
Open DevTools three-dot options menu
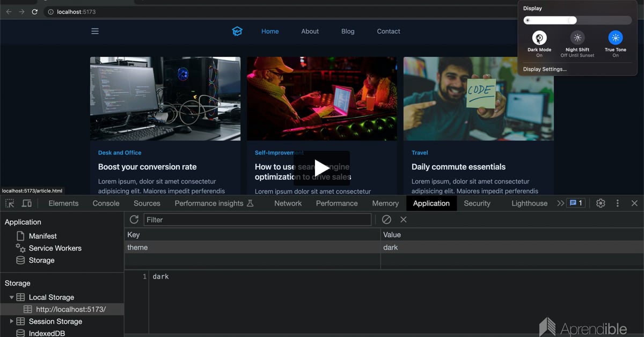click(x=618, y=203)
